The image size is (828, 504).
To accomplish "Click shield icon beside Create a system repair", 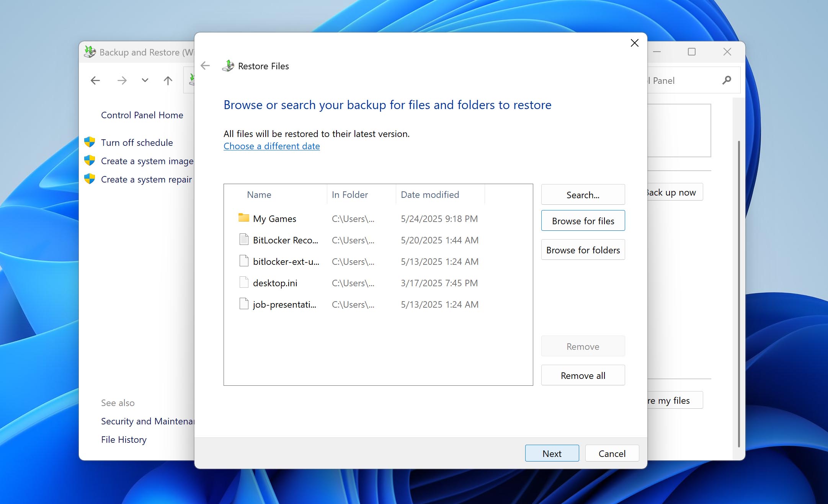I will [90, 179].
